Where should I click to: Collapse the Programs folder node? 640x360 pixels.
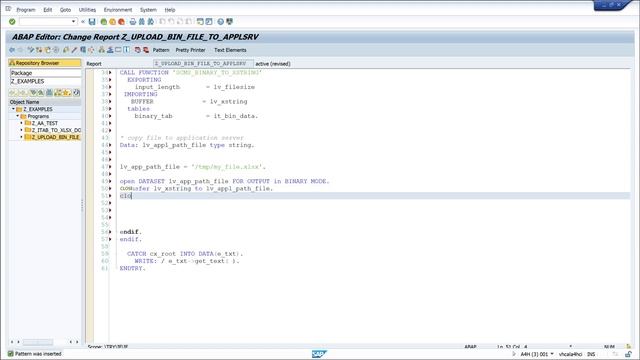tap(18, 116)
